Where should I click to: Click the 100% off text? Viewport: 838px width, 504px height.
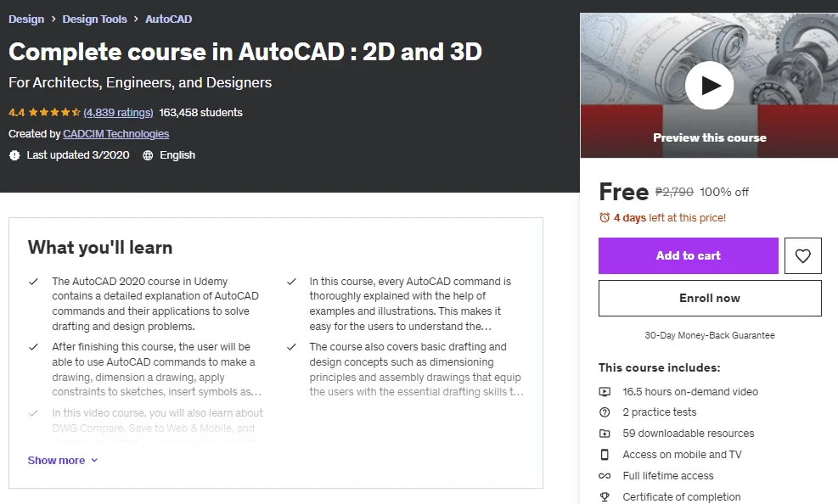pos(724,193)
